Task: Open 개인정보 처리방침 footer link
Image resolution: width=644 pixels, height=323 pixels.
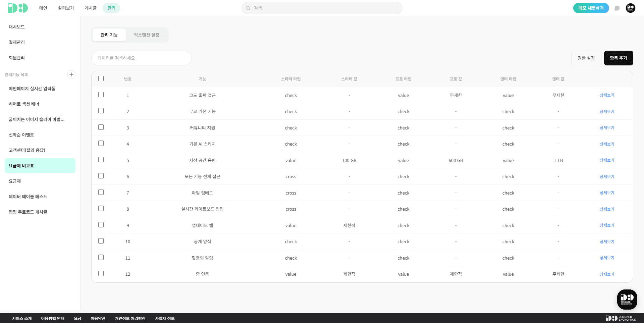Action: coord(130,318)
